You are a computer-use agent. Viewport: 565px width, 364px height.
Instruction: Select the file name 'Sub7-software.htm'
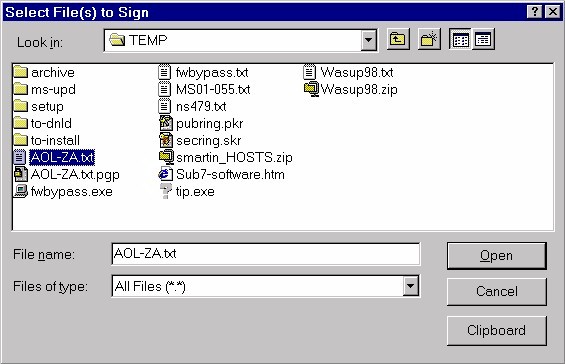point(230,175)
